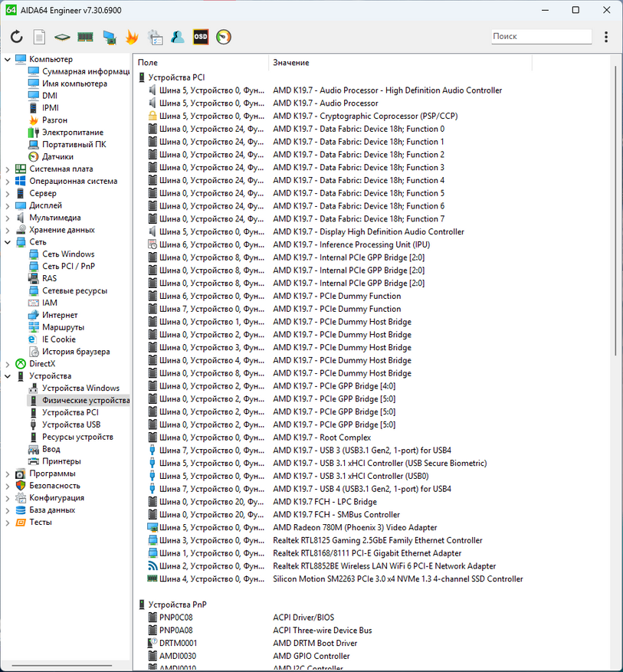Select USB Devices tree item
623x672 pixels.
[x=64, y=425]
